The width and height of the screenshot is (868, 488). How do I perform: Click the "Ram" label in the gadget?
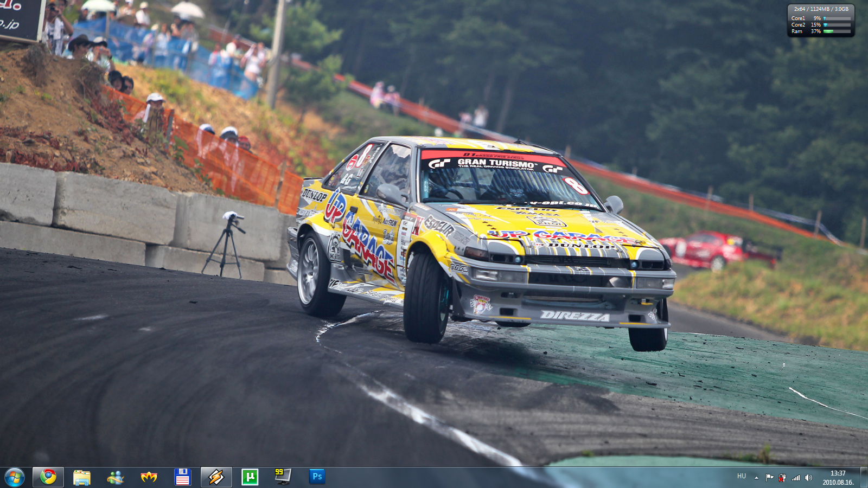796,31
